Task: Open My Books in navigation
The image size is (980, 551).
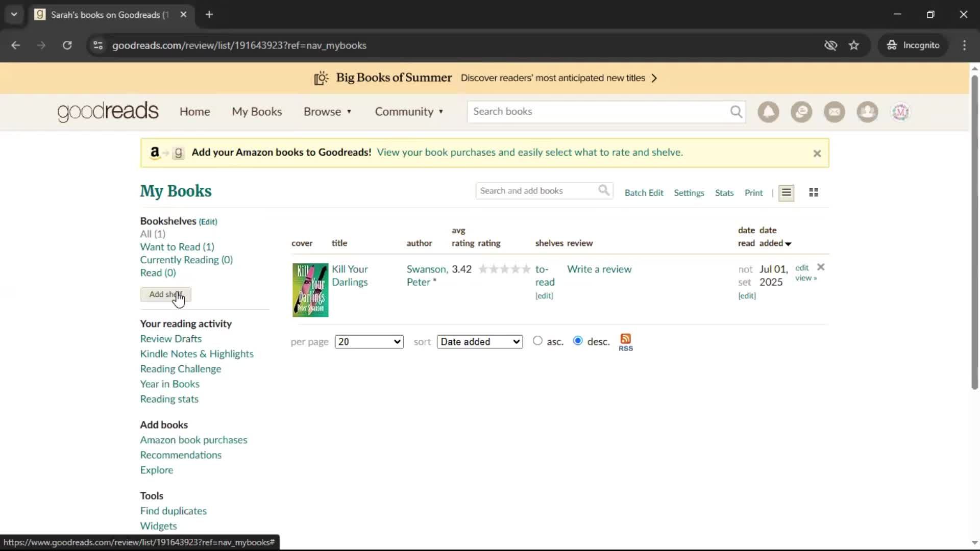Action: [257, 112]
